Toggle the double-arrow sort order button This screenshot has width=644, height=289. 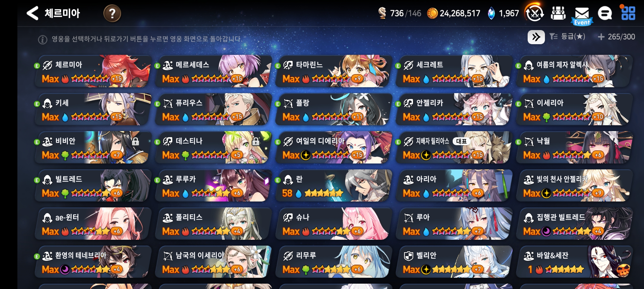tap(536, 37)
